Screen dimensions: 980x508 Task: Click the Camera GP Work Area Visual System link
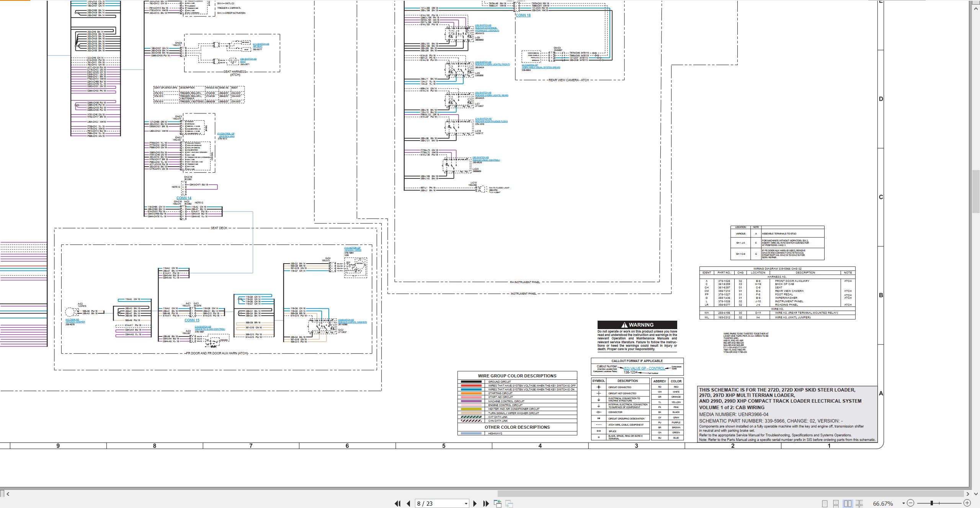541,66
